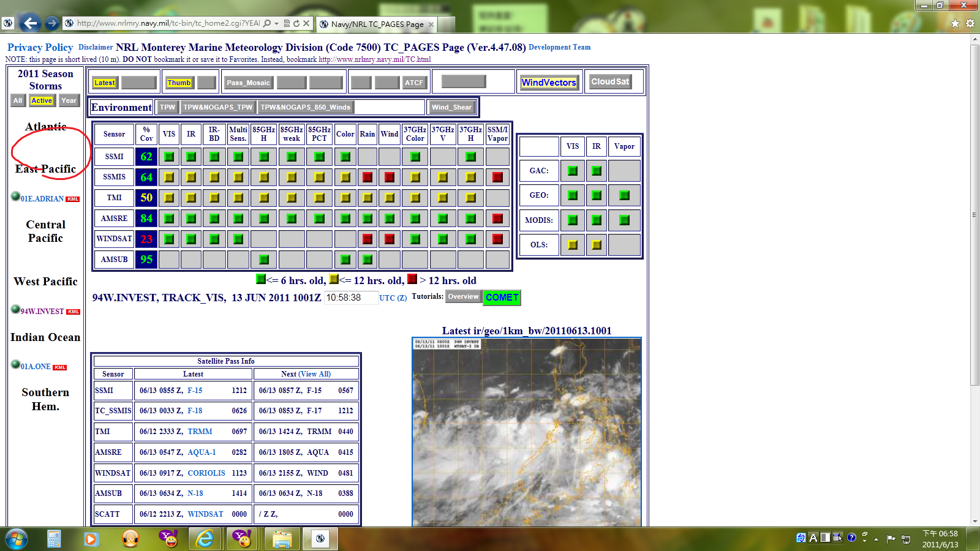Open the 01E.ADRIAN storm link
Viewport: 980px width, 551px height.
click(42, 199)
